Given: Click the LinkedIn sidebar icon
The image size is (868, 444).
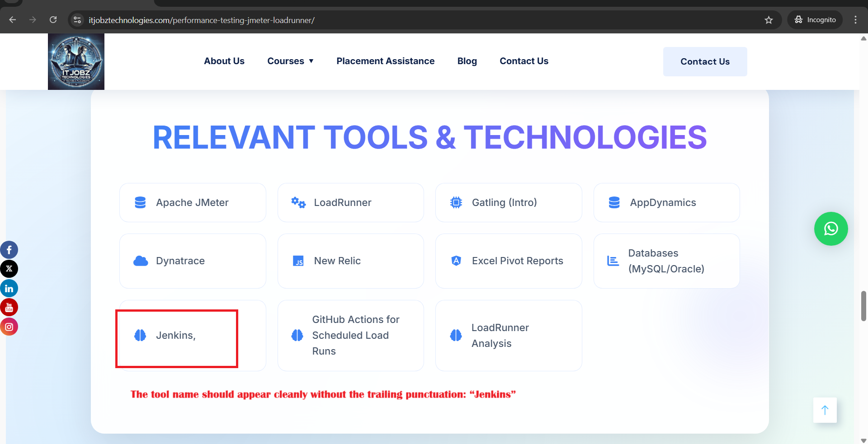Looking at the screenshot, I should [x=9, y=288].
